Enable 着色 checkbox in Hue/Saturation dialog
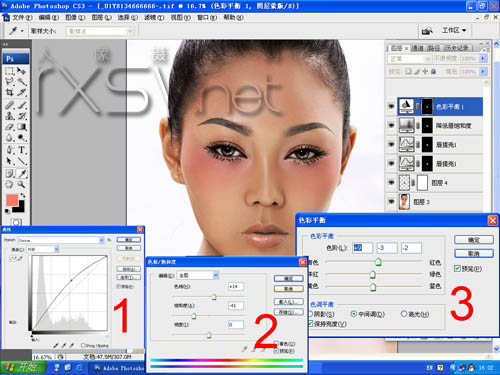The width and height of the screenshot is (500, 375). pos(276,344)
